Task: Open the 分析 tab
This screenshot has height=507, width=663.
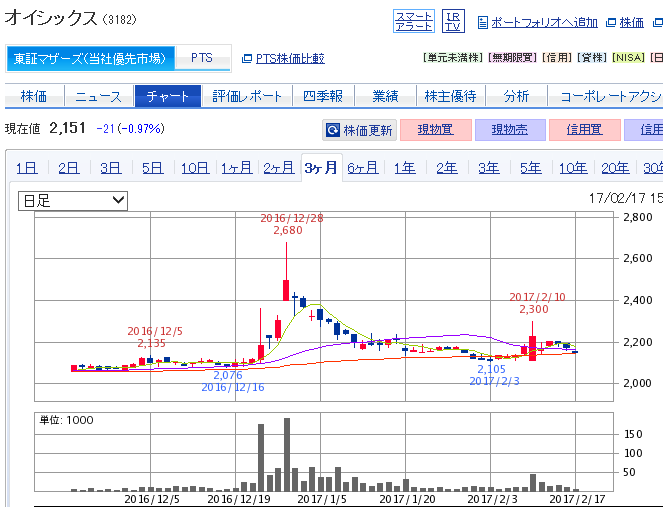Action: click(x=516, y=96)
